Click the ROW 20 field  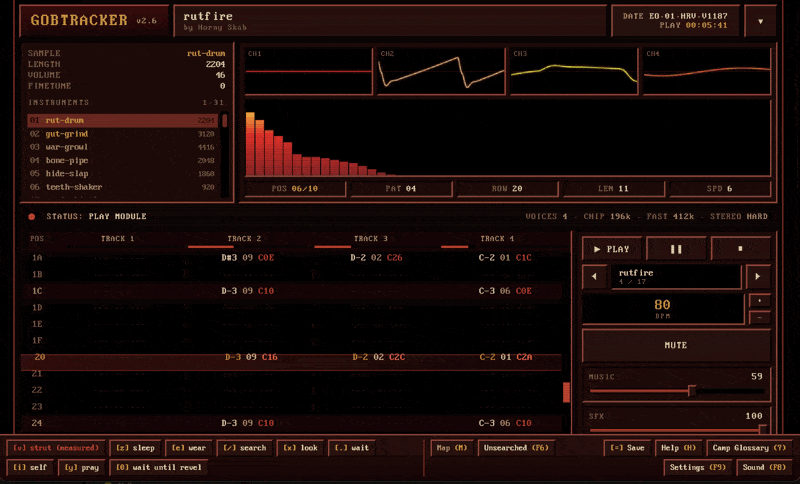507,189
